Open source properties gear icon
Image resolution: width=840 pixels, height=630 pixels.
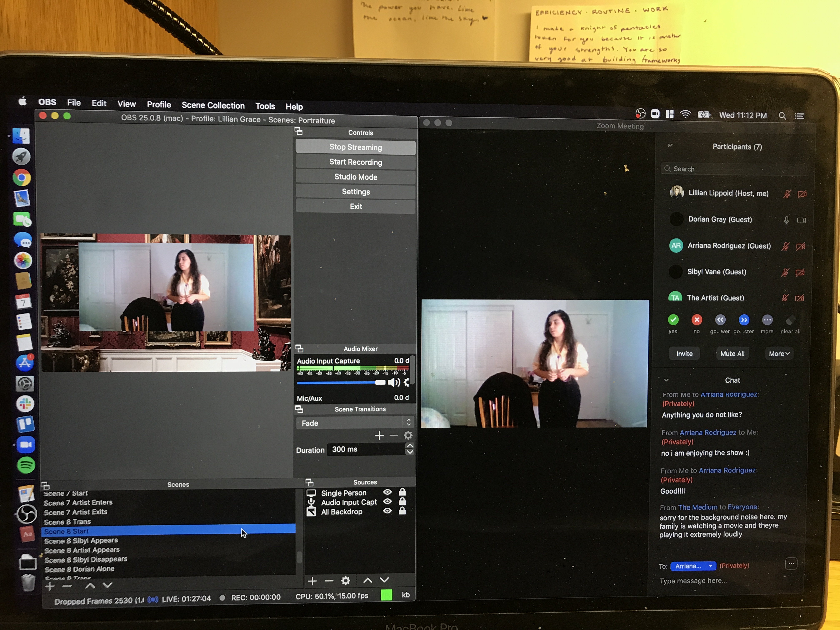tap(346, 581)
